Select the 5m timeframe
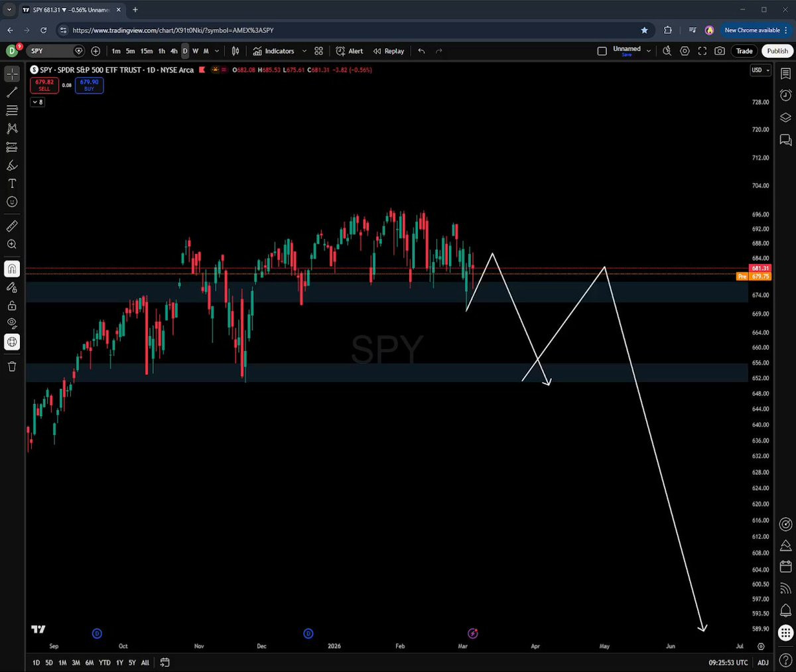Screen dimensions: 796x672 130,51
